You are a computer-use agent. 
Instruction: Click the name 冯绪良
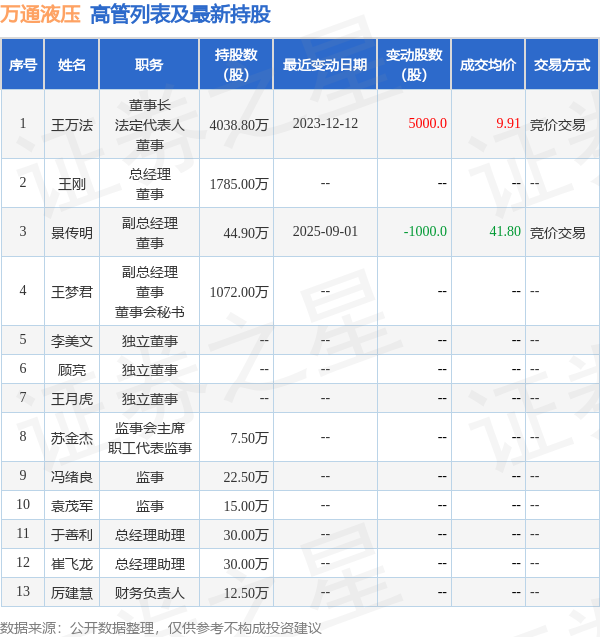coord(72,477)
